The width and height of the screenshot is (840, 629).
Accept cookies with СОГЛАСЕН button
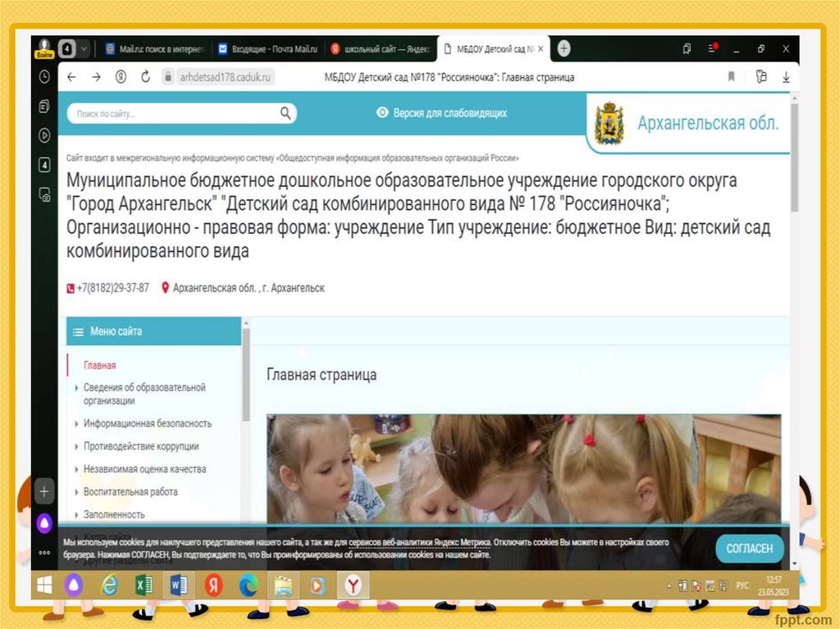pos(750,549)
